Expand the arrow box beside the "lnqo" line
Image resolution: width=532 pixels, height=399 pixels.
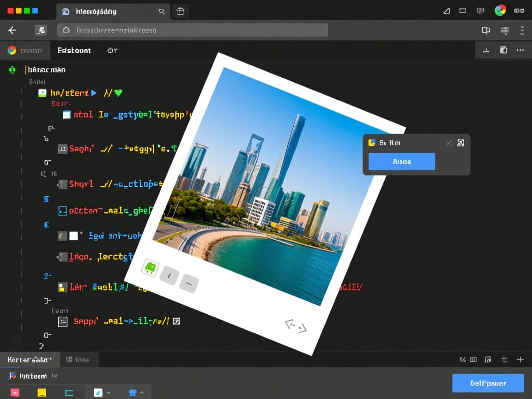pyautogui.click(x=62, y=257)
